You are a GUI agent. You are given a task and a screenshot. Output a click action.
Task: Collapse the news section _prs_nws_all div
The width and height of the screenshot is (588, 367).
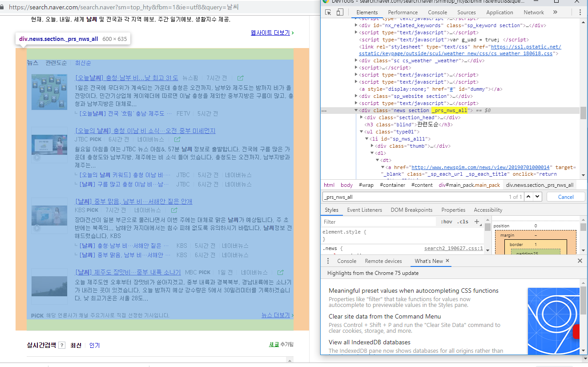(356, 110)
